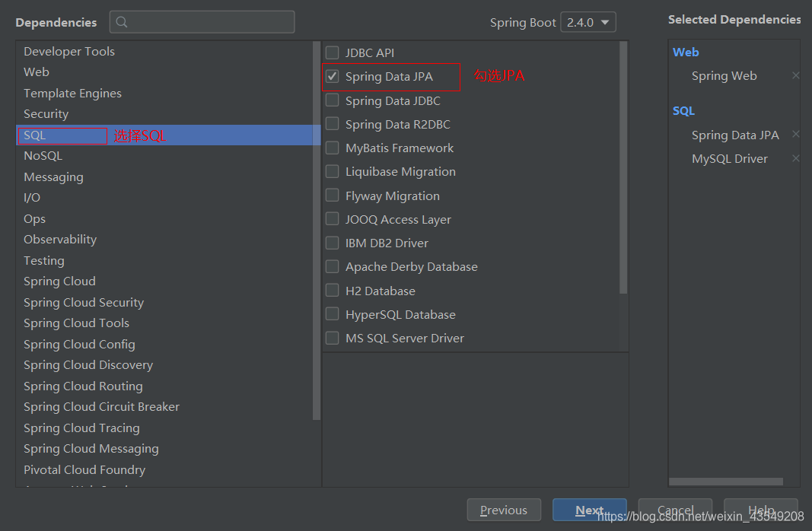Check the MS SQL Server Driver option
This screenshot has width=812, height=531.
pyautogui.click(x=332, y=338)
